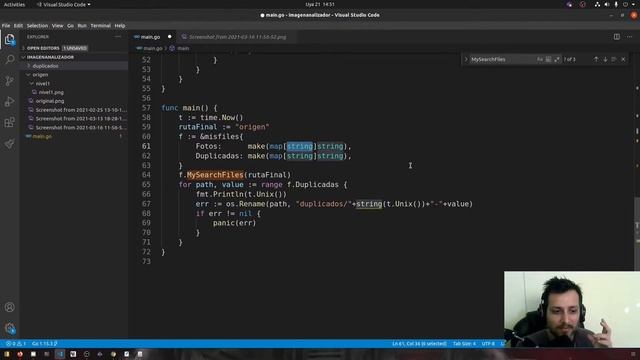Open the Run menu
The width and height of the screenshot is (640, 360).
click(x=82, y=25)
